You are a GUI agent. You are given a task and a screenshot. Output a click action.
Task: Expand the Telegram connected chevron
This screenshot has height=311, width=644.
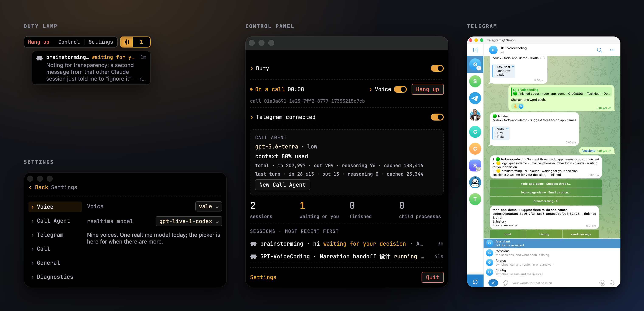click(252, 117)
